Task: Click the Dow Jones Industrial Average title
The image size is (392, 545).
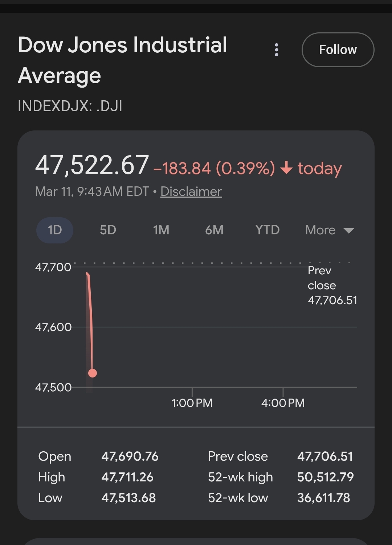Action: [122, 60]
